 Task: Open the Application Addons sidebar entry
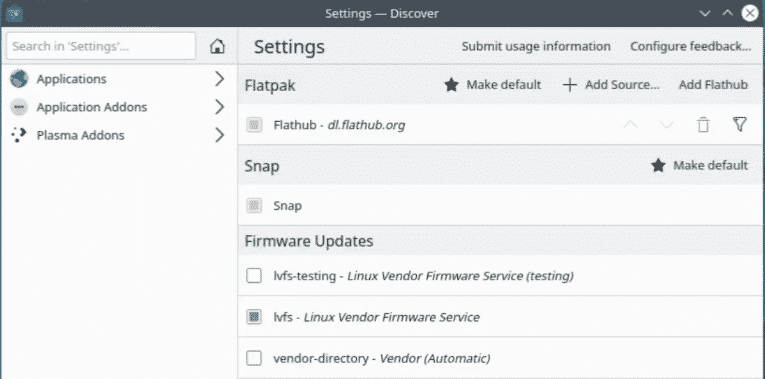point(119,107)
